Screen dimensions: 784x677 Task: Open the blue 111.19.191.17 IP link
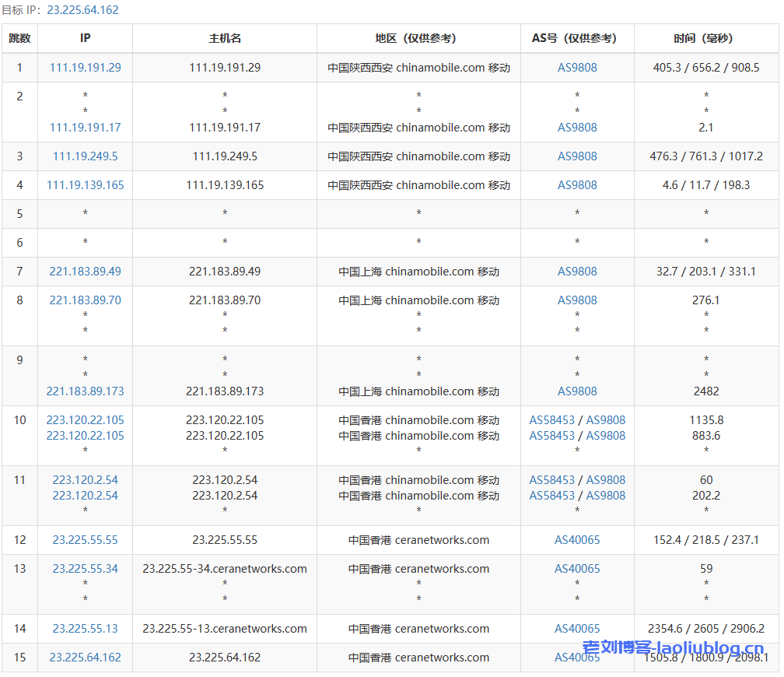click(x=86, y=128)
